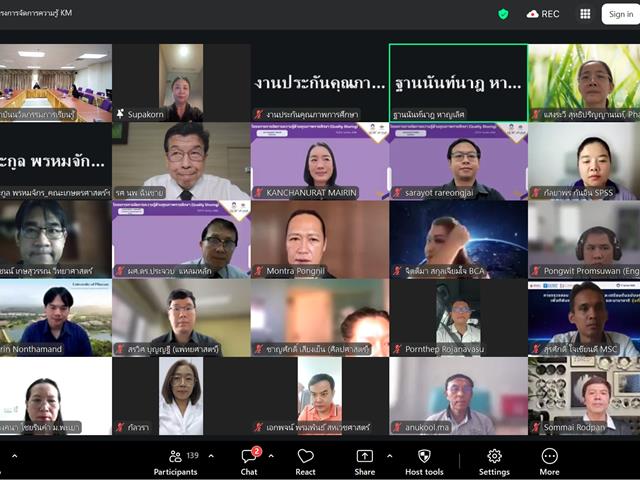Screen dimensions: 640x480
Task: Expand Participants options arrow
Action: click(211, 456)
